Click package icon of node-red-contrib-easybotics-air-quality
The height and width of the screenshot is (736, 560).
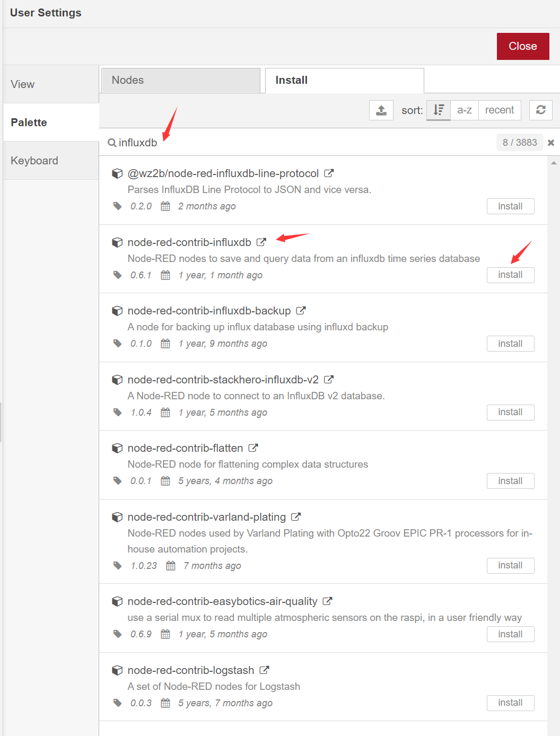point(117,601)
